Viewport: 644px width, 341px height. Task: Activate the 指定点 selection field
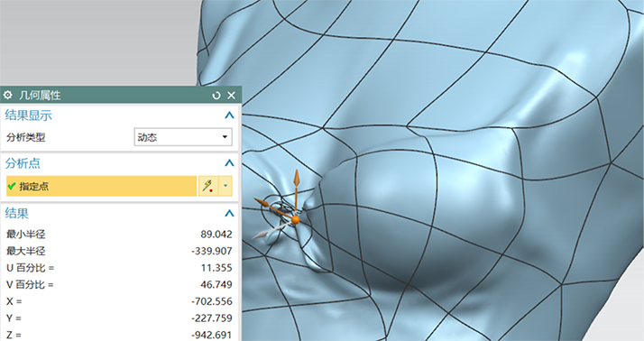click(x=101, y=186)
